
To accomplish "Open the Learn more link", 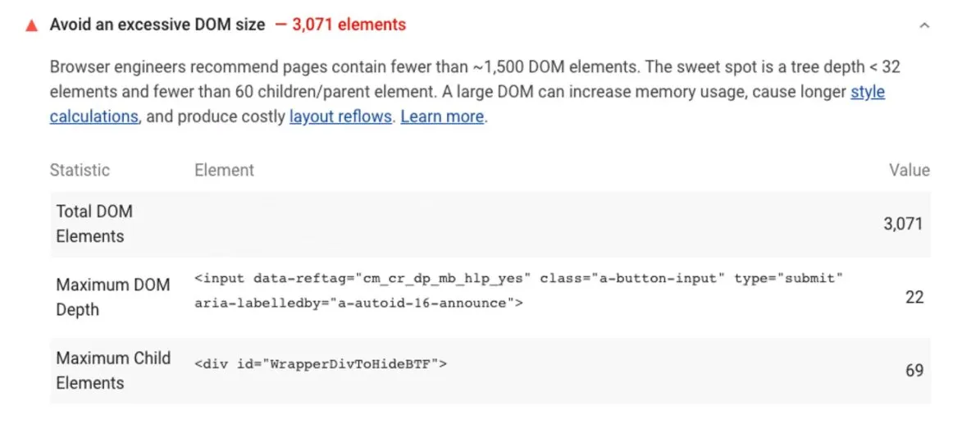I will pyautogui.click(x=442, y=117).
